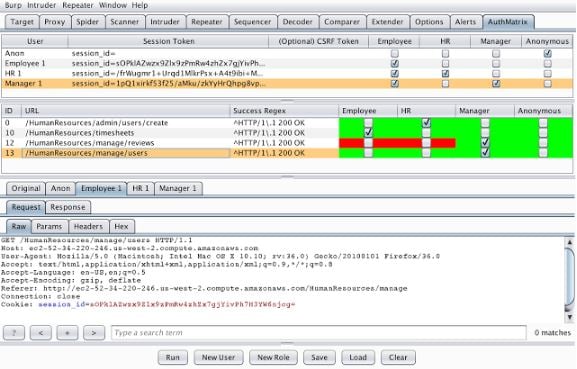
Task: Select the /HumanResources/admin/users/create row
Action: [x=287, y=123]
